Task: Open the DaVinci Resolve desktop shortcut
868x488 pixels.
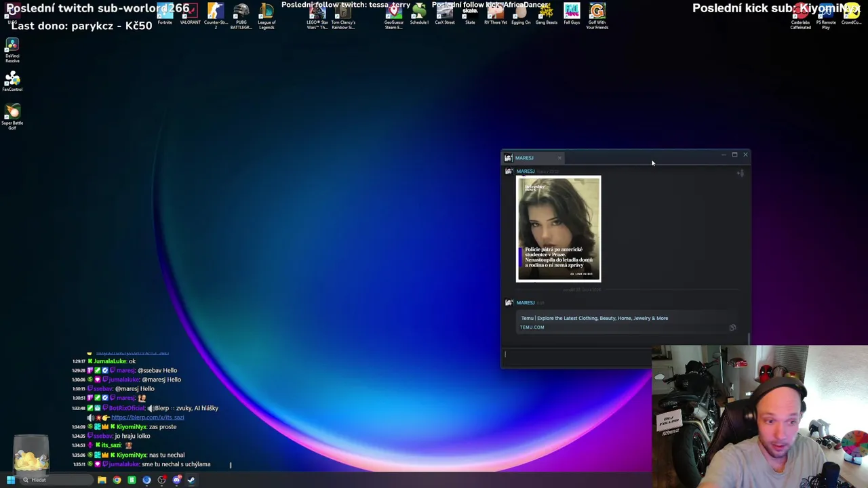Action: pos(12,51)
